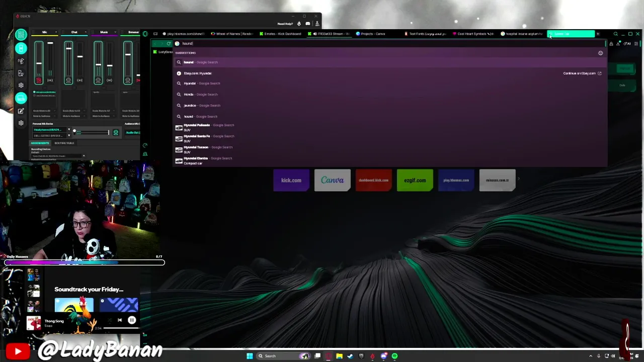Screen dimensions: 644x362
Task: Select the Hyundai Tucson SUV suggestion
Action: tap(390, 149)
